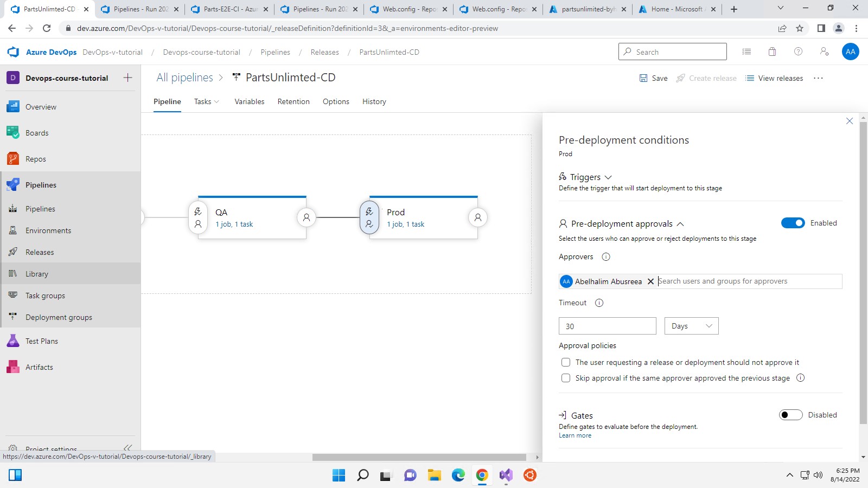The width and height of the screenshot is (868, 488).
Task: Add new item with plus icon beside project name
Action: (x=127, y=78)
